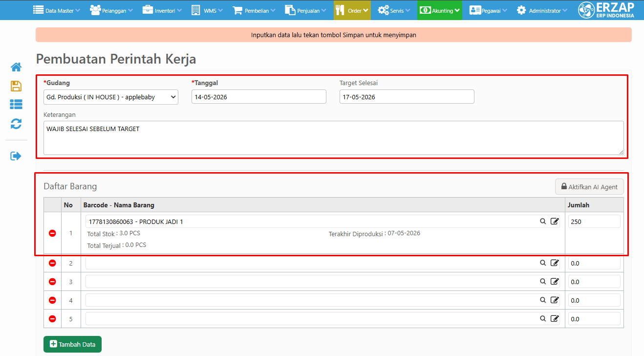
Task: Click the Target Selesai date field
Action: tap(407, 97)
